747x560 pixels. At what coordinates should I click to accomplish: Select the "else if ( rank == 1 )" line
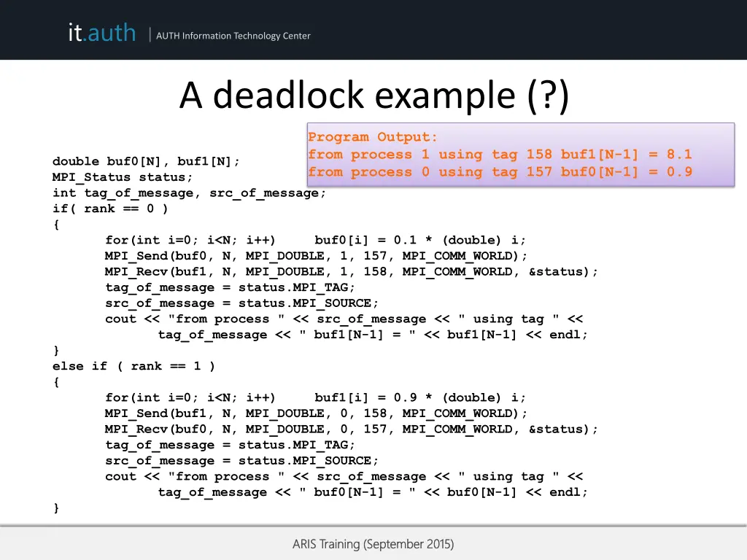click(x=134, y=366)
